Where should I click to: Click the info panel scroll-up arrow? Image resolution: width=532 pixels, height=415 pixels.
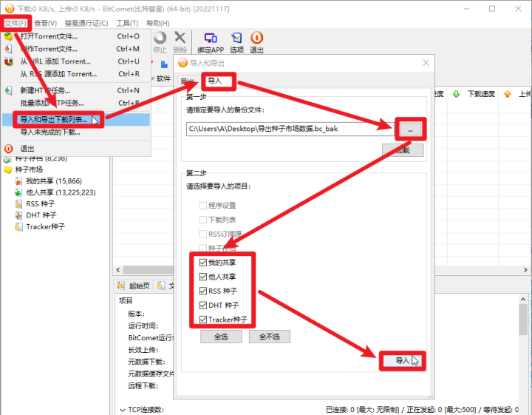pyautogui.click(x=523, y=299)
